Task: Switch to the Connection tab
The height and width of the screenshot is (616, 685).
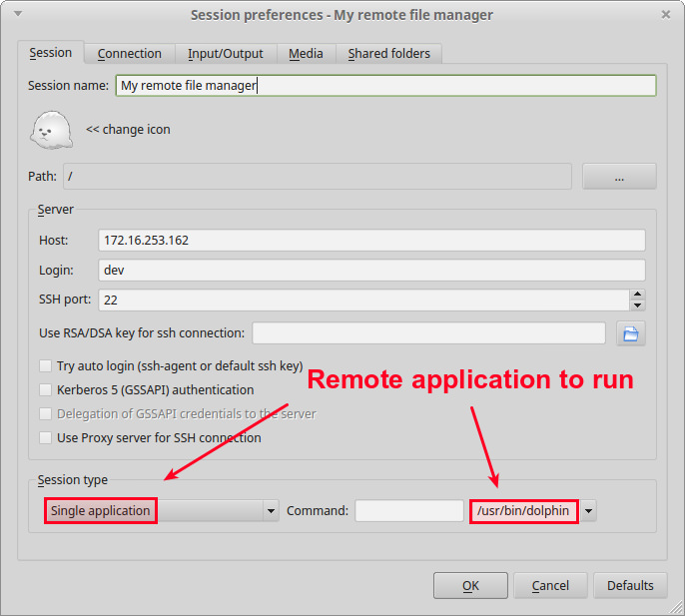Action: pyautogui.click(x=129, y=54)
